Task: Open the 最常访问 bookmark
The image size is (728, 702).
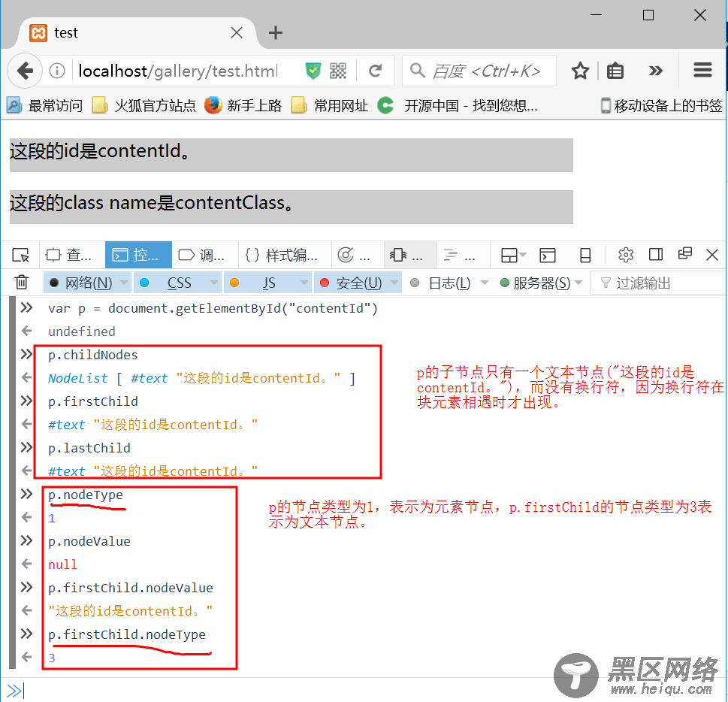Action: 44,106
